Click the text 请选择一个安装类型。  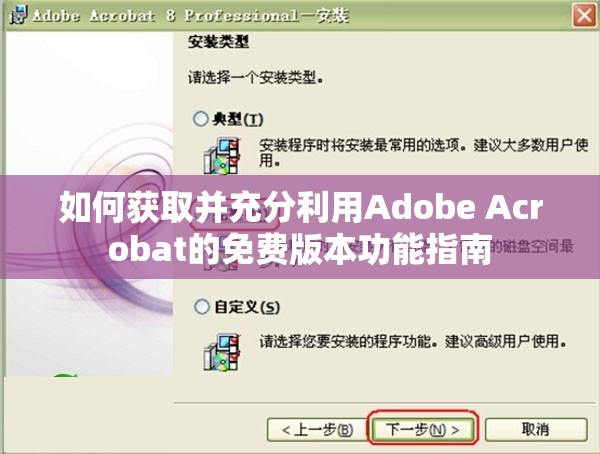256,78
